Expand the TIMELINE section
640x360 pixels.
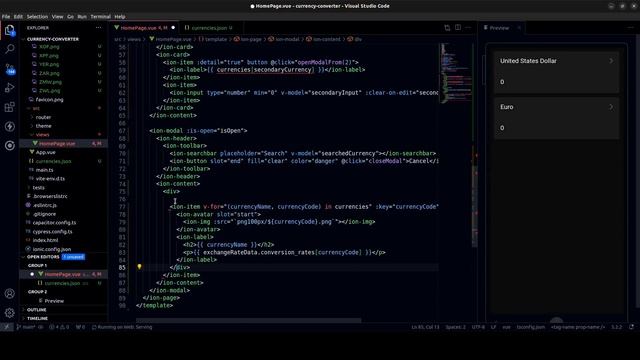pyautogui.click(x=37, y=318)
